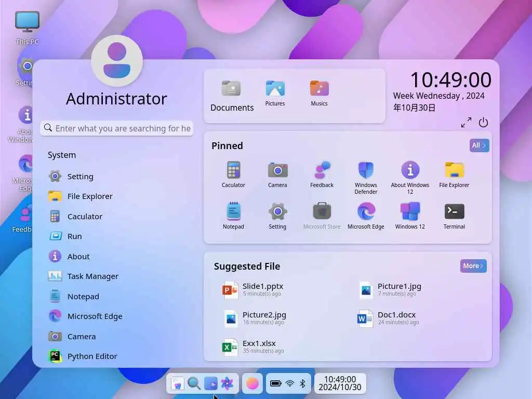This screenshot has height=399, width=532.
Task: Open Setting gear in Pinned grid
Action: [277, 216]
